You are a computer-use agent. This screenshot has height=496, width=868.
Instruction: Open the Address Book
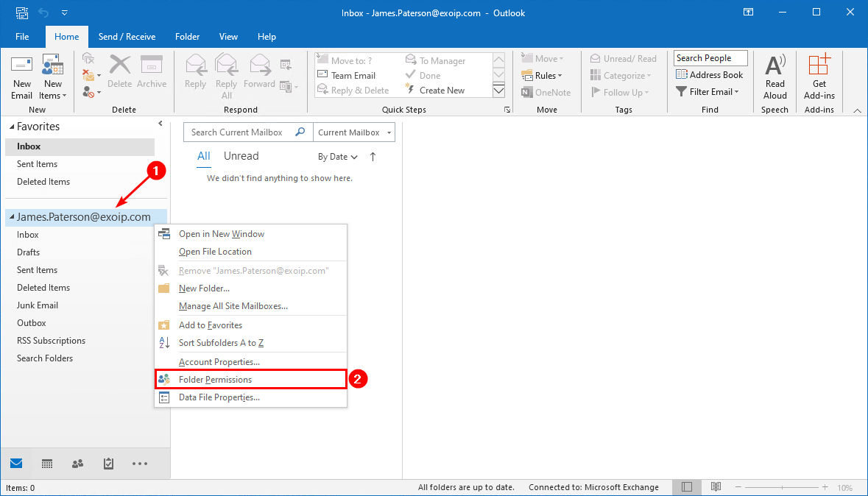point(709,74)
